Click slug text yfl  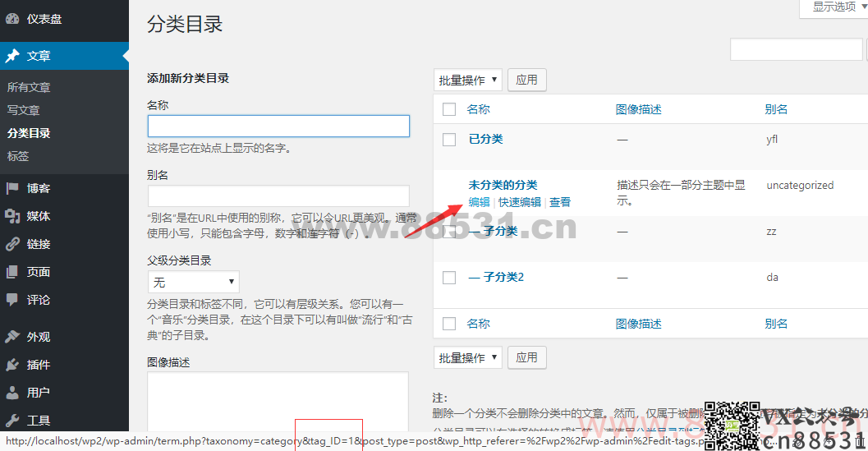coord(772,139)
